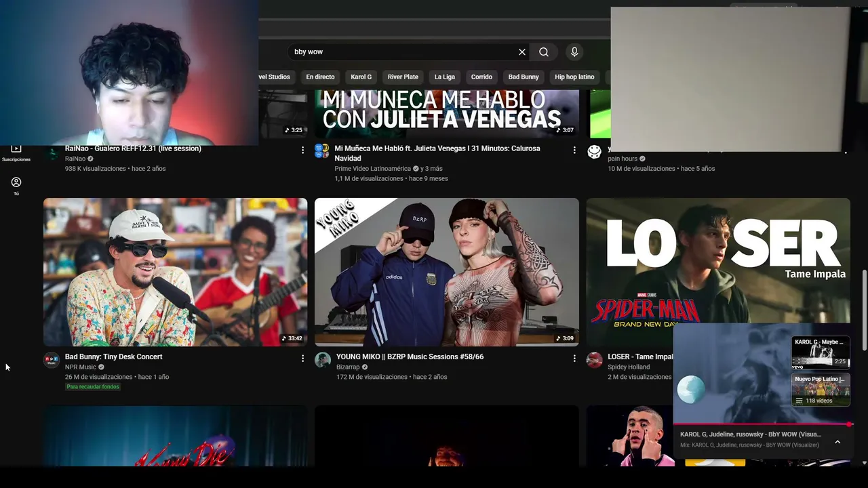Go to the RaiNao channel name

(x=75, y=159)
